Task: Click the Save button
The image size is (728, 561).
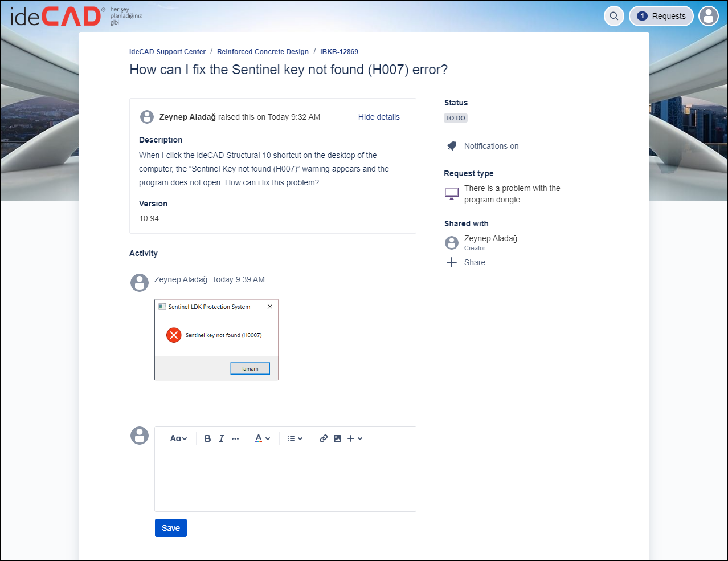Action: tap(170, 528)
